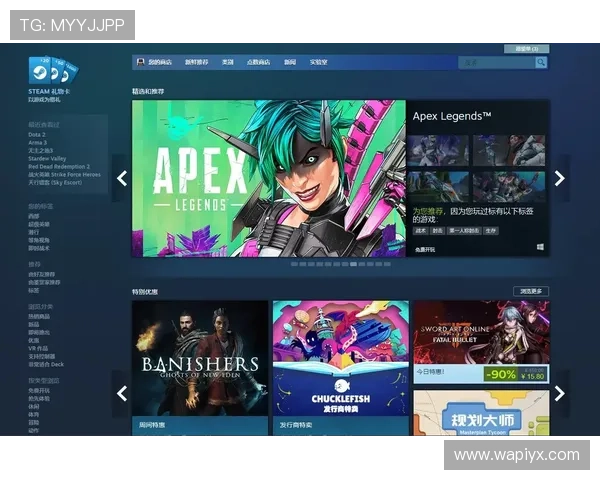Open the Banishers Ghosts of New Eden thumbnail
The image size is (600, 480).
(x=200, y=358)
